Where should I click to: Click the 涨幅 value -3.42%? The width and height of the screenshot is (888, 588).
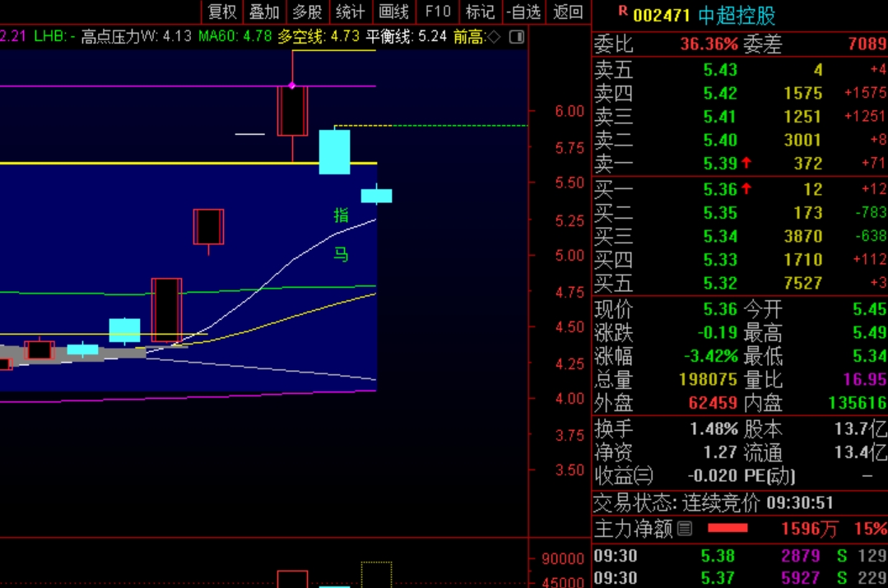click(711, 356)
